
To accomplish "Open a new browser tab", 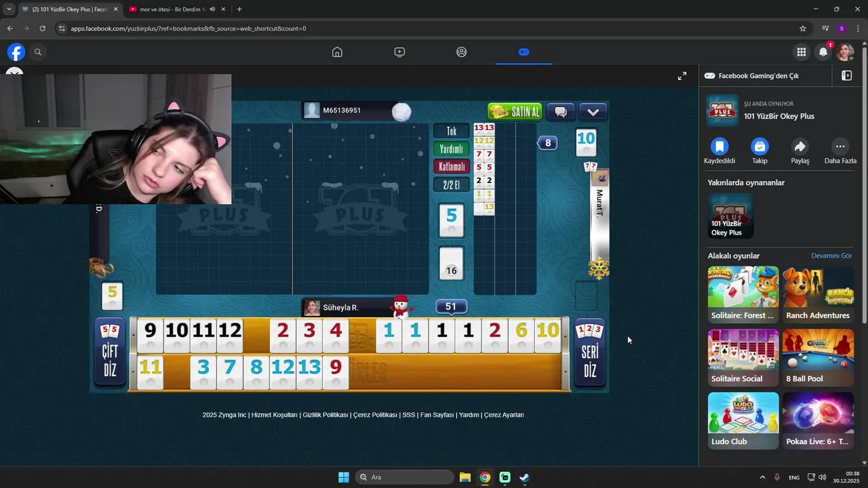I will click(x=239, y=9).
